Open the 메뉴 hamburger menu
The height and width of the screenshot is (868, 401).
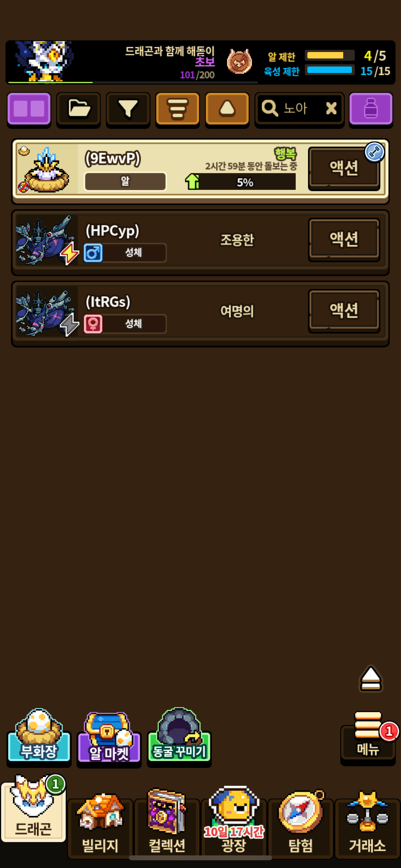(x=368, y=737)
